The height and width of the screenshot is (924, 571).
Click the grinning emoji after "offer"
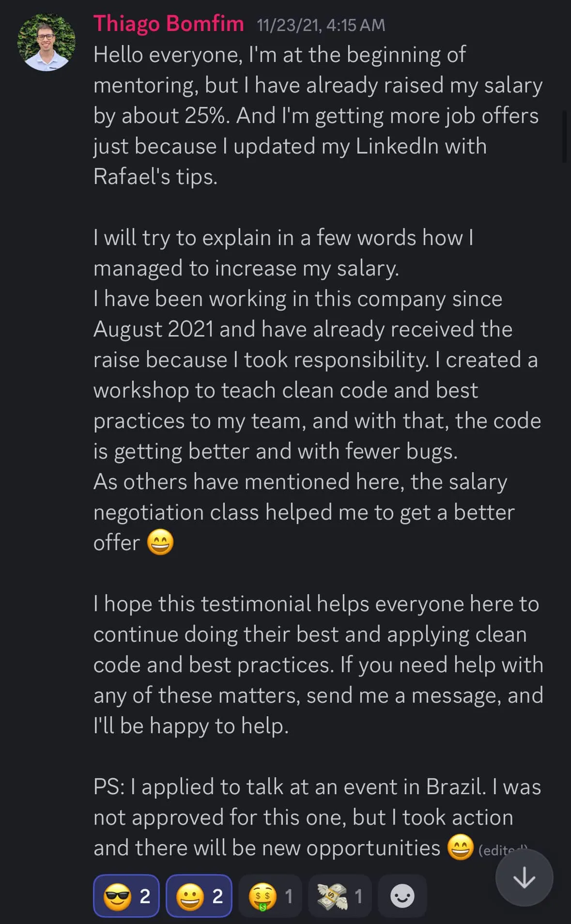click(160, 542)
